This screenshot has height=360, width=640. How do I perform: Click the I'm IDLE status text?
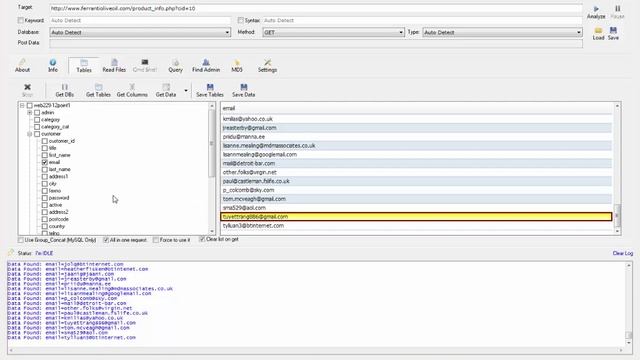44,253
